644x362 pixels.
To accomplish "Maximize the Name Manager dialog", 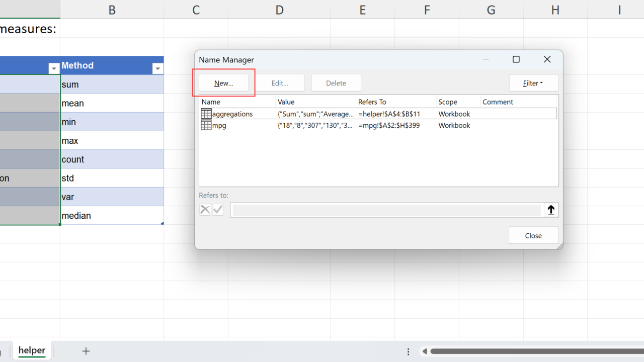I will (516, 59).
